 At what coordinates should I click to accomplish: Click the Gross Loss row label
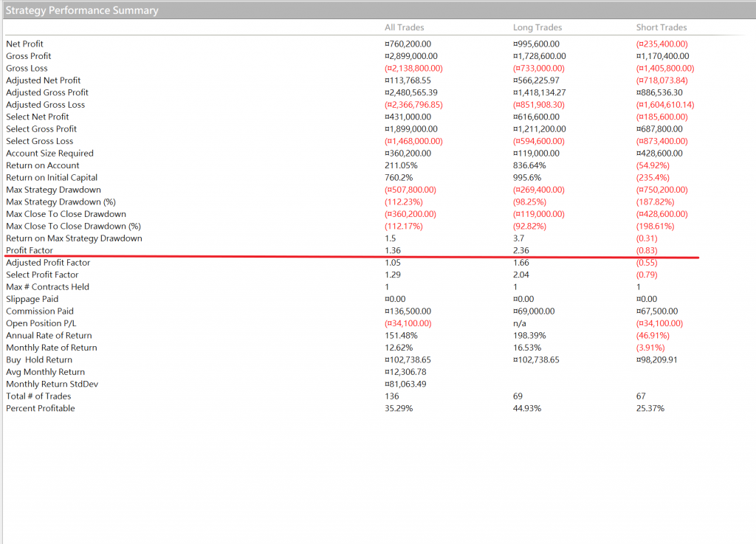click(27, 69)
